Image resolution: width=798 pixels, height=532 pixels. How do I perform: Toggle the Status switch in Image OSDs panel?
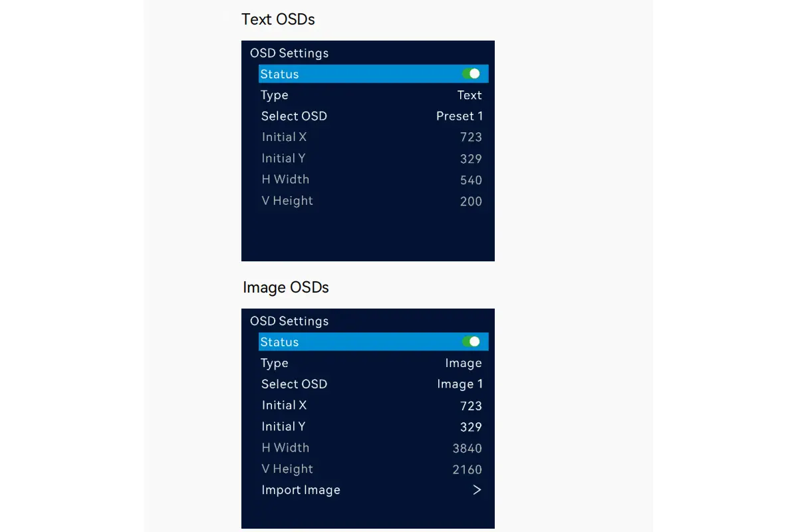471,342
